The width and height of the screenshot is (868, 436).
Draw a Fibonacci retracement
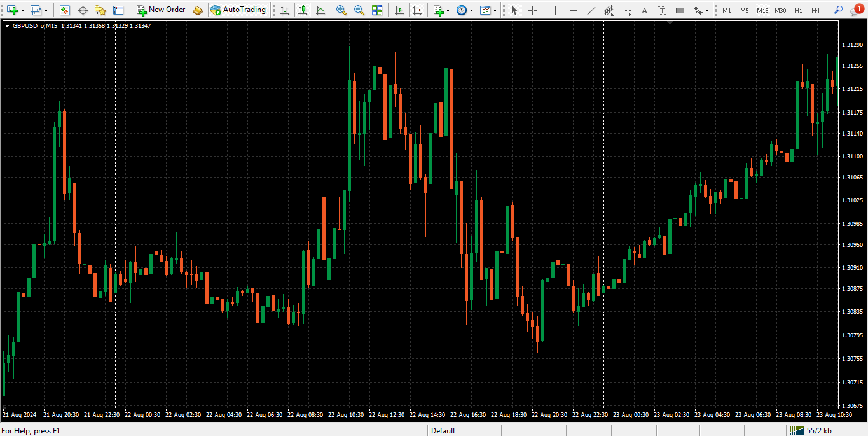tap(626, 10)
